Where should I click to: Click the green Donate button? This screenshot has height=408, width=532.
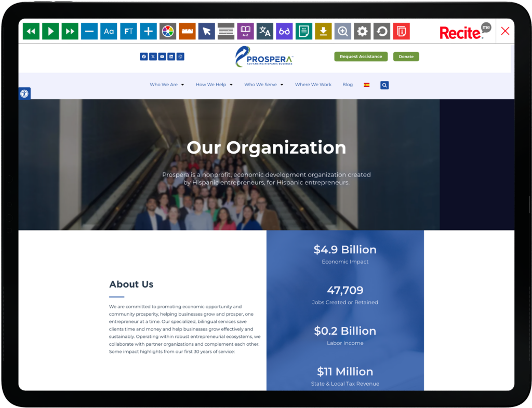click(x=406, y=57)
